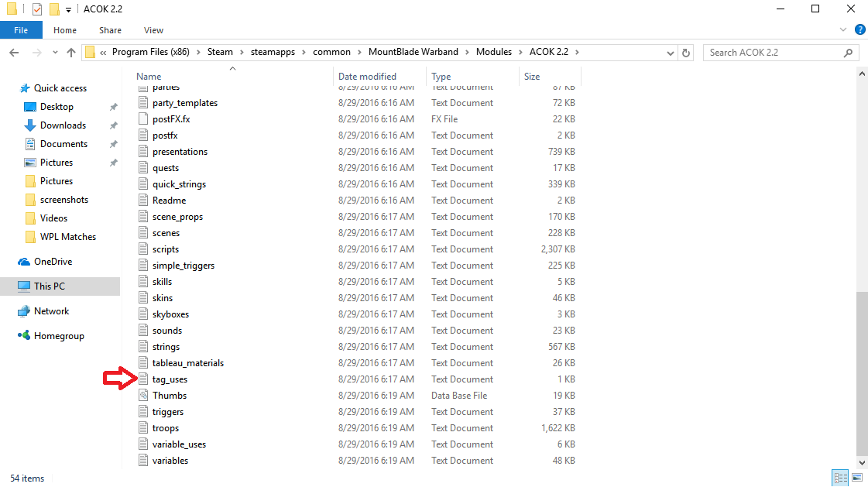Select the simple_triggers file name
The width and height of the screenshot is (868, 487).
pos(184,266)
